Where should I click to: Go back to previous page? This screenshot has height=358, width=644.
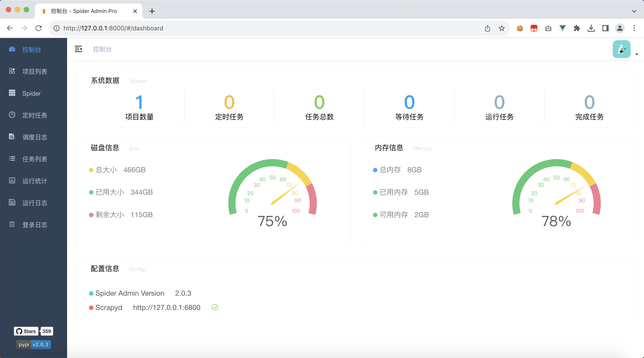10,28
